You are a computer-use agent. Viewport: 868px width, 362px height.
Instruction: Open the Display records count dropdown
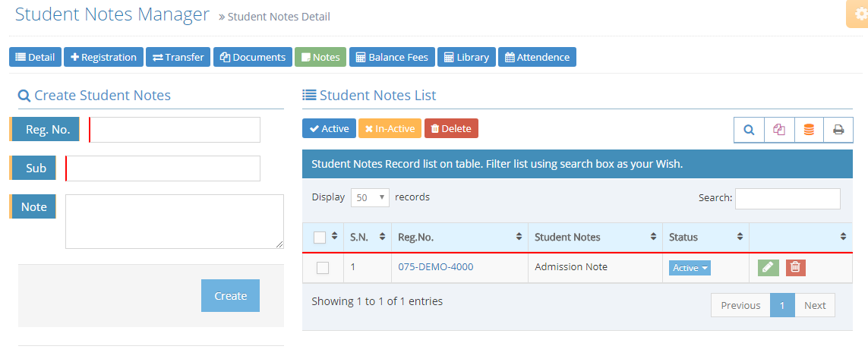[370, 197]
